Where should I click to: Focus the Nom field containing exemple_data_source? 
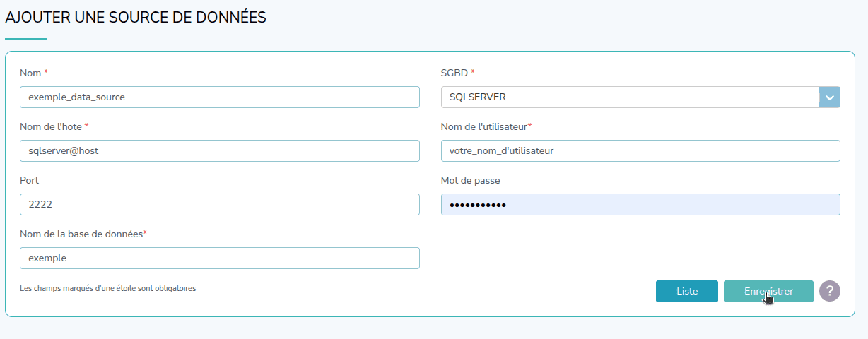point(219,97)
